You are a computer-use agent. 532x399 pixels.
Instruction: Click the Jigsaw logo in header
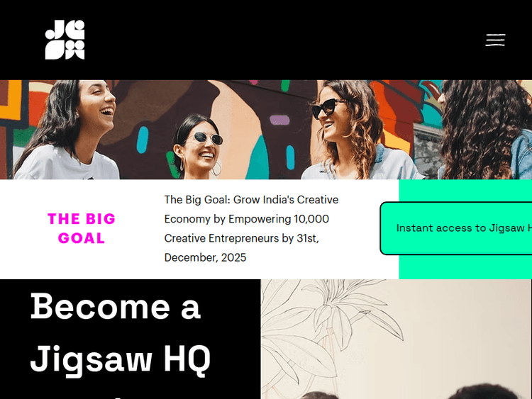(65, 40)
